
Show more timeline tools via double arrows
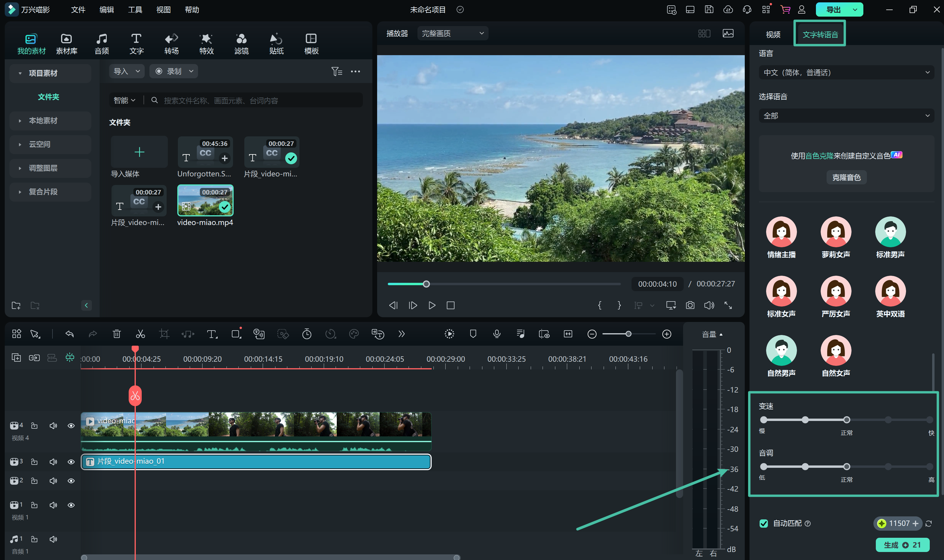(x=401, y=334)
